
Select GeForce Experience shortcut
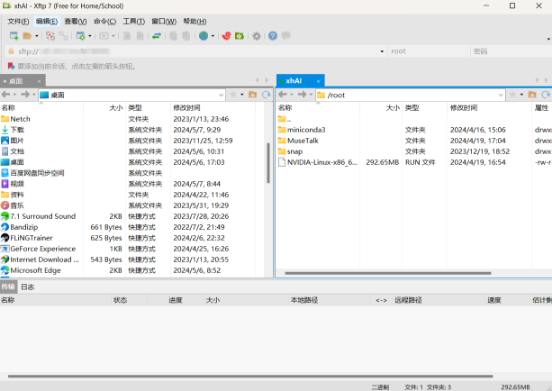point(39,249)
